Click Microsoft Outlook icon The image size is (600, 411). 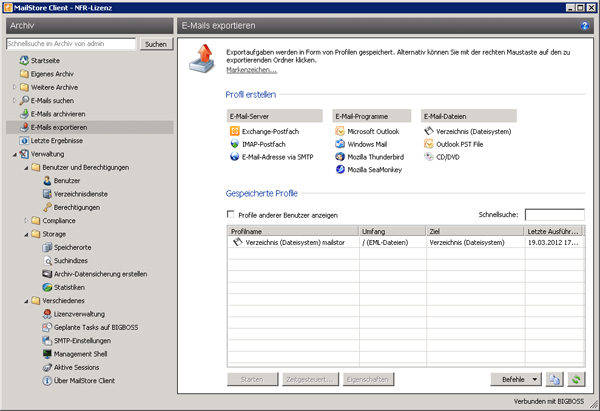tap(340, 131)
